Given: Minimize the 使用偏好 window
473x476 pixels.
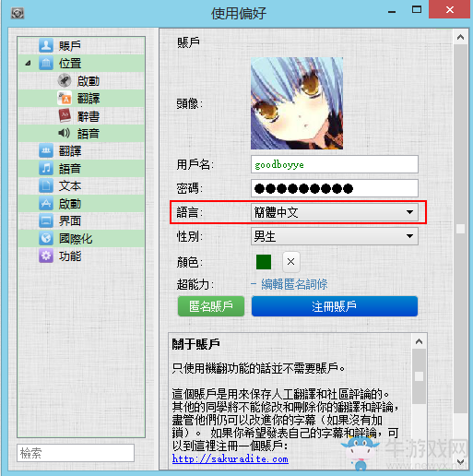Looking at the screenshot, I should [x=392, y=11].
